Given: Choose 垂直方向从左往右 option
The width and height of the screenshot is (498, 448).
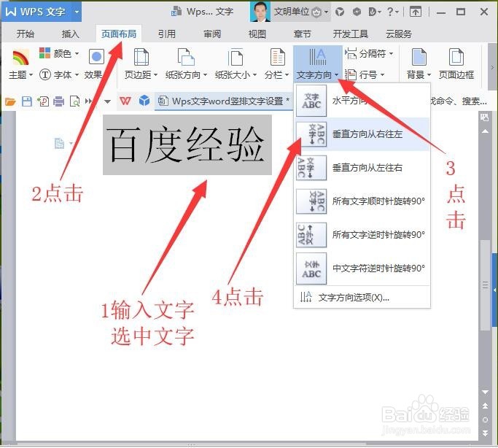Looking at the screenshot, I should coord(362,168).
